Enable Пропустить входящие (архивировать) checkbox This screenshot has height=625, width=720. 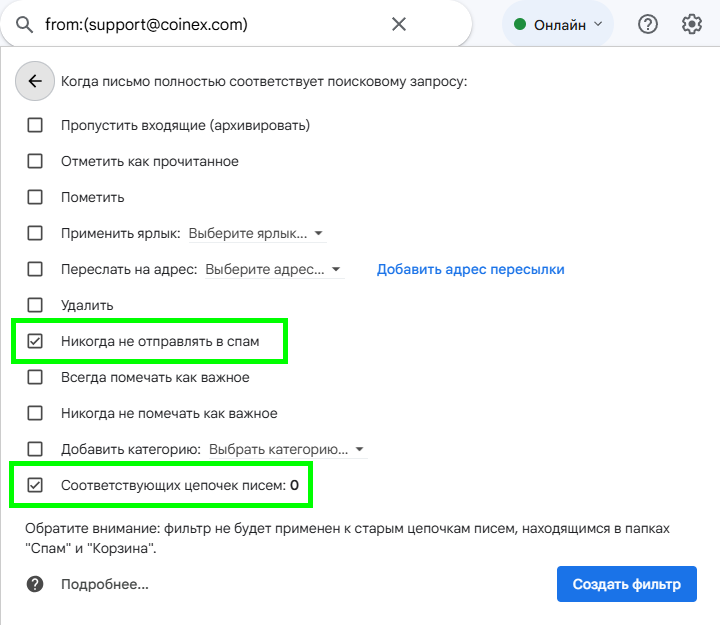[x=35, y=125]
